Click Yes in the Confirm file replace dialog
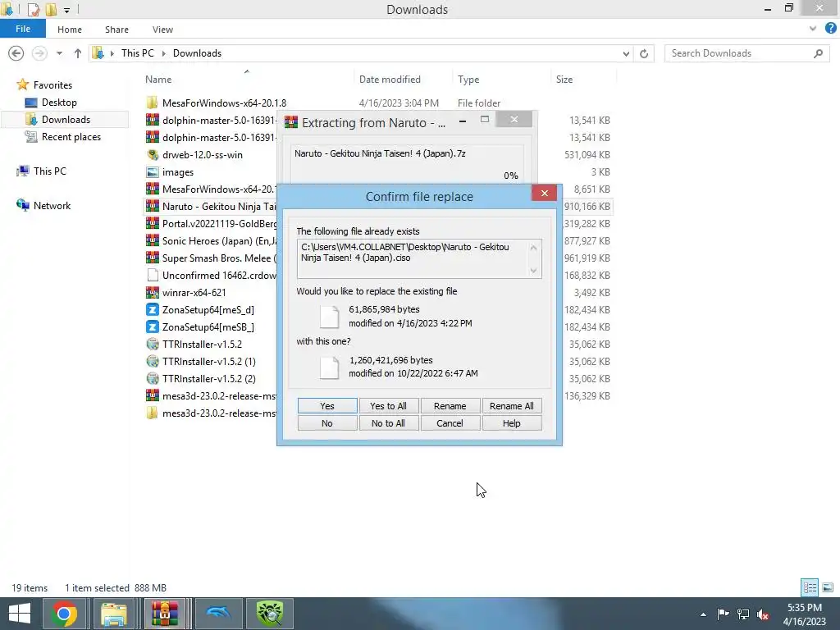The image size is (840, 630). [326, 406]
